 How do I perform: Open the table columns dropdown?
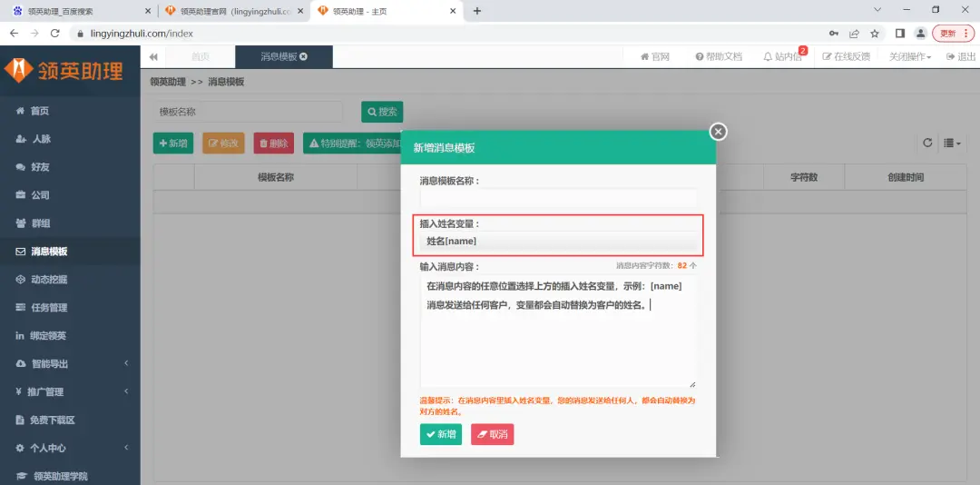(x=953, y=144)
